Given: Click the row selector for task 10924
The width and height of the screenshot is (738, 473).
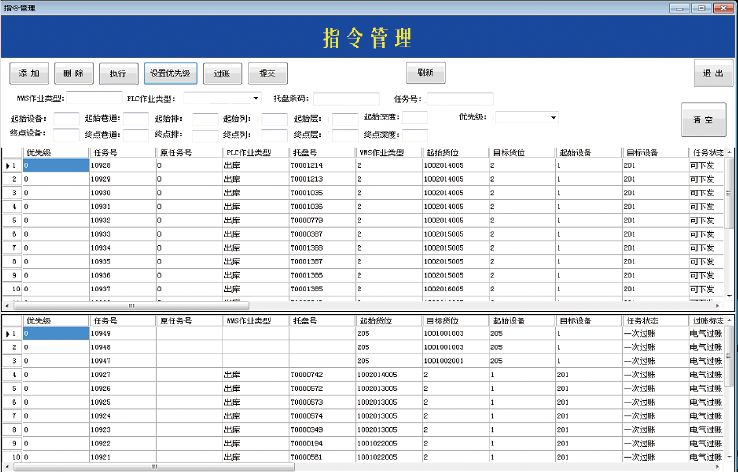Looking at the screenshot, I should (12, 416).
